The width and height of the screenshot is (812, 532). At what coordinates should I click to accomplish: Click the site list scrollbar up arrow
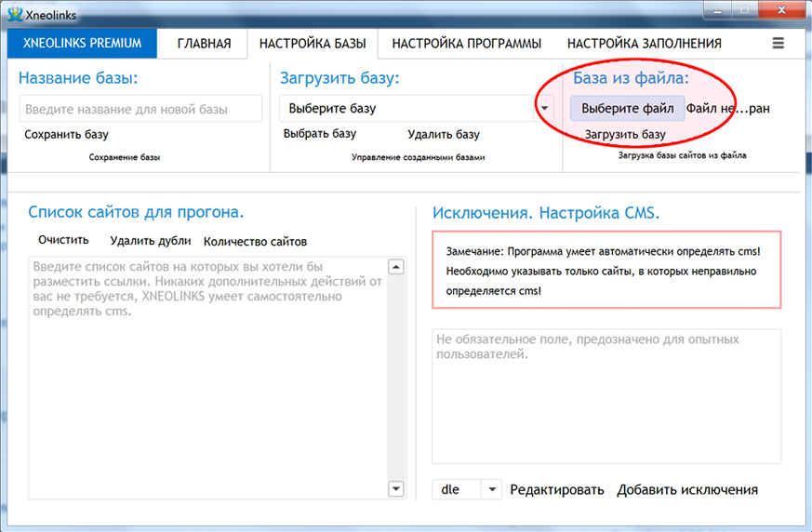(396, 267)
